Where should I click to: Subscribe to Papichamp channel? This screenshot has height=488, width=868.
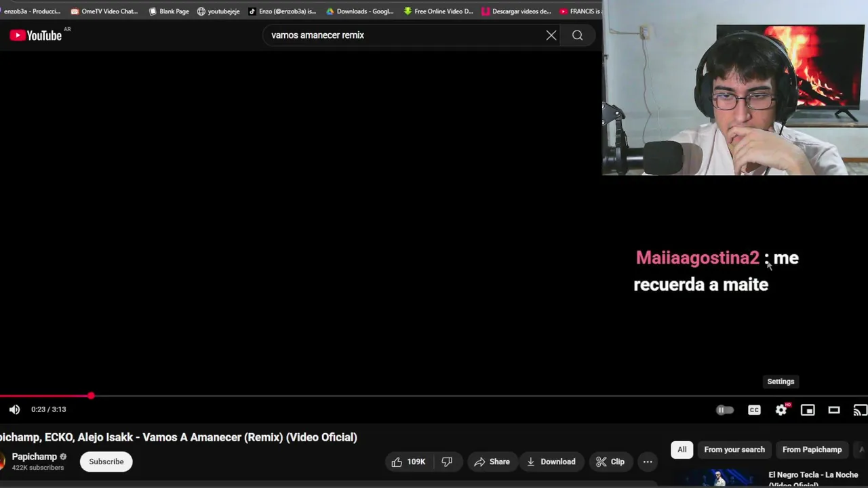(106, 462)
